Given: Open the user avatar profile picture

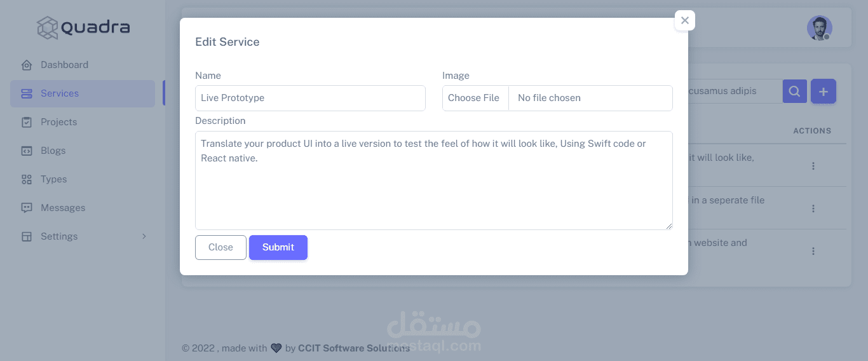Looking at the screenshot, I should tap(819, 28).
